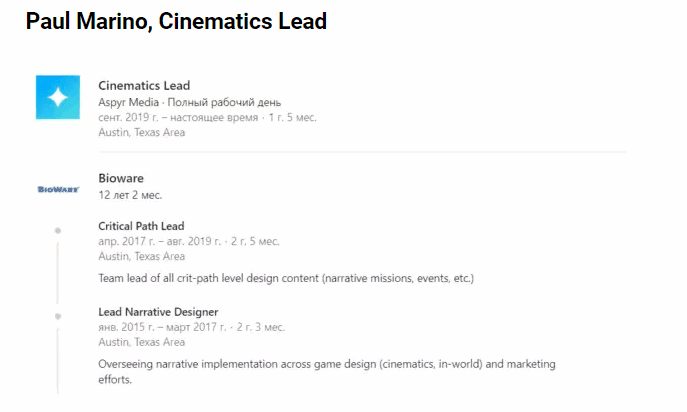The height and width of the screenshot is (412, 687).
Task: Click the BioWare company logo
Action: pos(57,189)
